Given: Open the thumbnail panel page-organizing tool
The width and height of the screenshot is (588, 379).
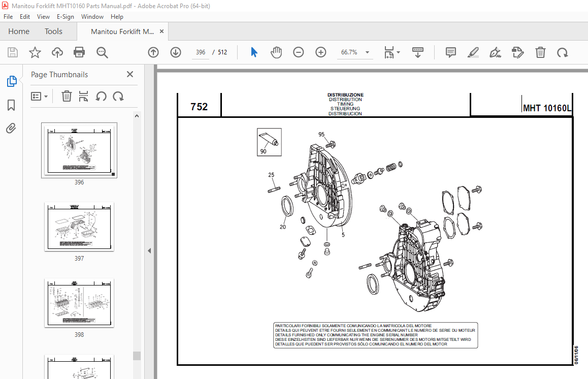Looking at the screenshot, I should (x=83, y=97).
